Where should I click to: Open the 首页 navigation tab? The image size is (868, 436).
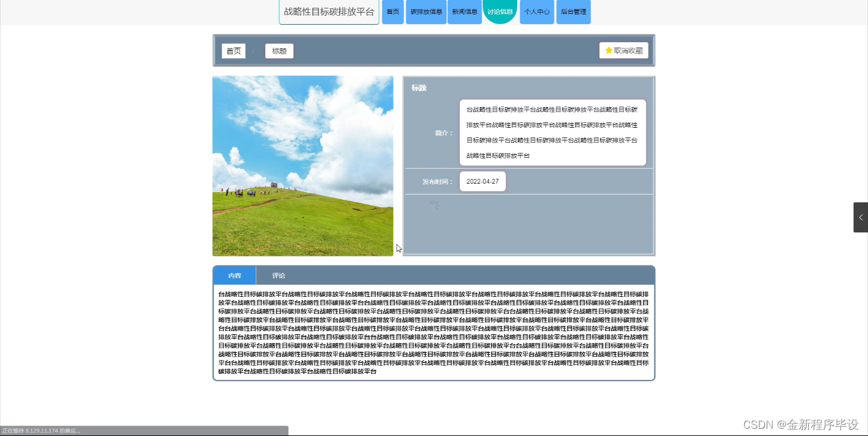click(x=392, y=11)
